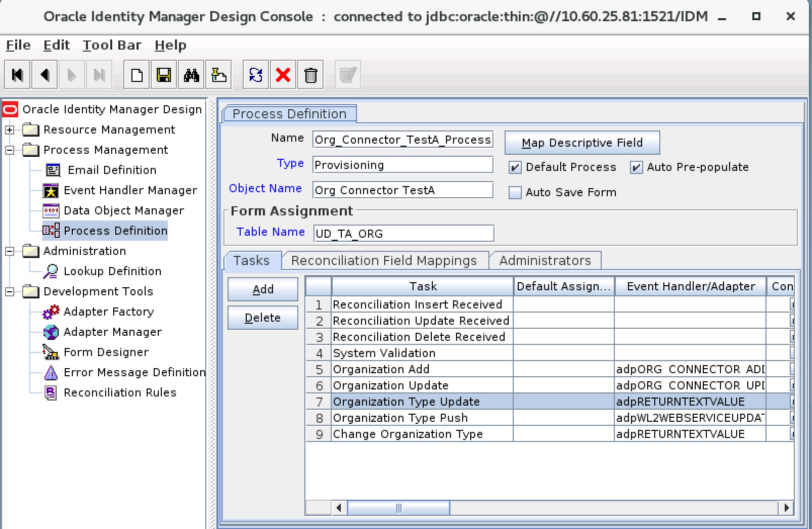812x529 pixels.
Task: Toggle checkbox in Change Organization Type row
Action: click(x=792, y=434)
